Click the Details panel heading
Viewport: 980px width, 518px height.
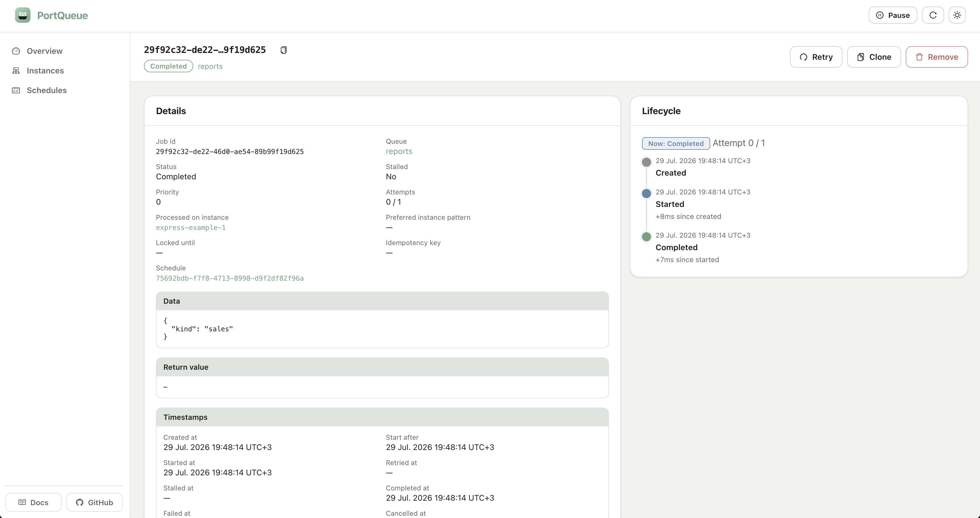[171, 111]
